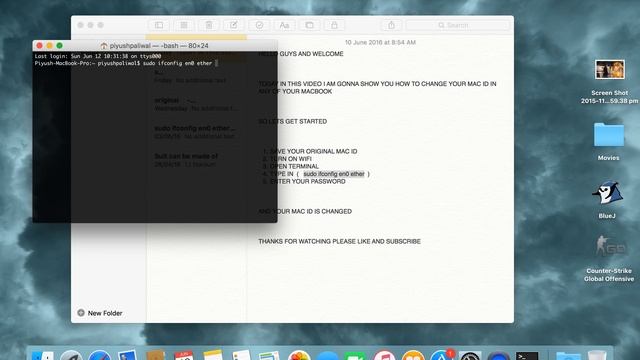Viewport: 640px width, 360px height.
Task: Select the BlueJ icon on the desktop
Action: [607, 193]
